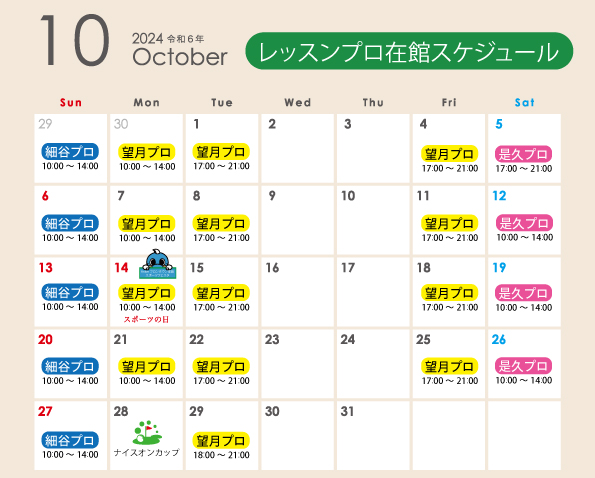
Task: Select pink 是久プロ badge on Saturday 5
Action: click(x=523, y=154)
